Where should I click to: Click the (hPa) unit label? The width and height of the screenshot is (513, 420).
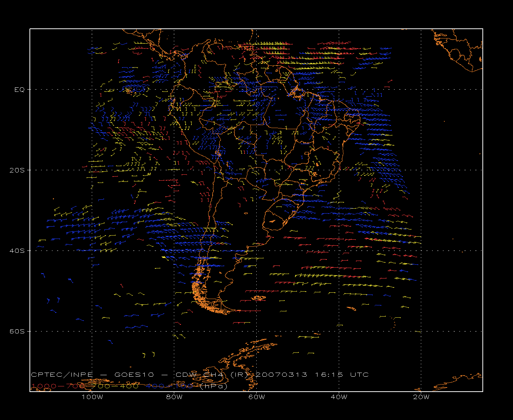214,386
